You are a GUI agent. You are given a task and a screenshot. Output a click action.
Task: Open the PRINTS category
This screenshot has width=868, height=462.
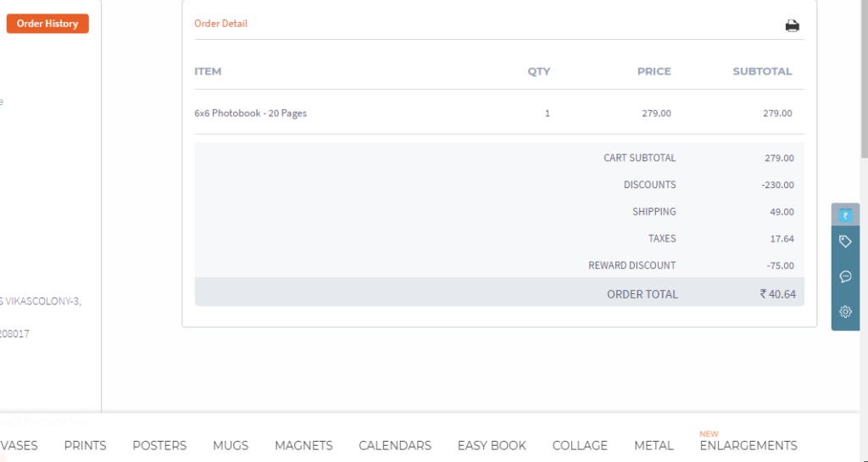tap(86, 445)
